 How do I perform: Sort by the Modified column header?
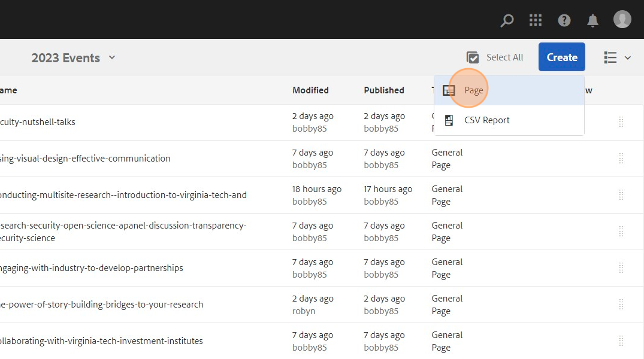click(x=310, y=90)
